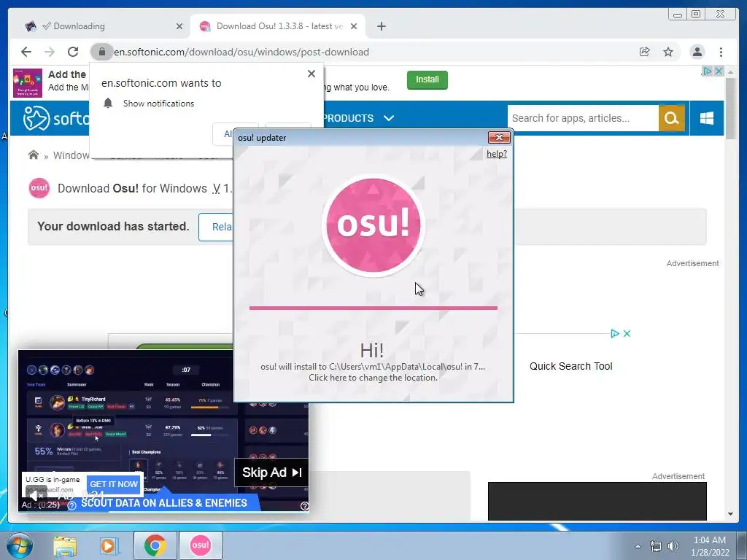Viewport: 747px width, 560px height.
Task: Close the Downloading tab
Action: pyautogui.click(x=179, y=26)
